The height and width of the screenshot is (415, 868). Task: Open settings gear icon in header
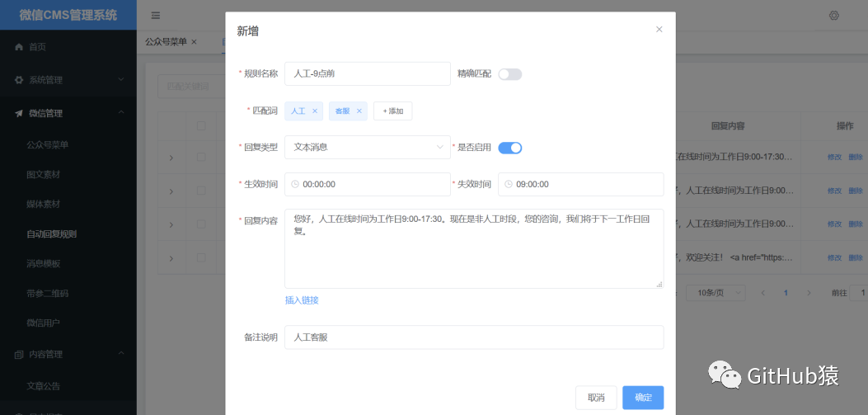pyautogui.click(x=833, y=16)
